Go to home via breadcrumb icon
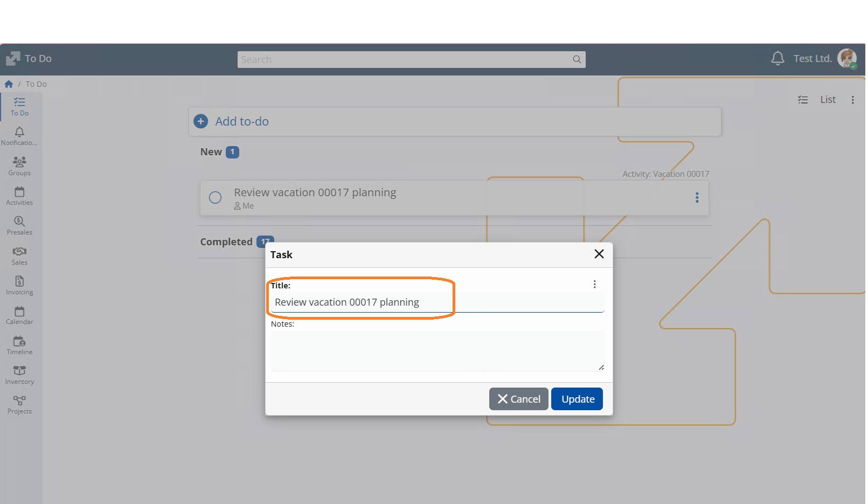This screenshot has width=868, height=504. click(x=9, y=84)
